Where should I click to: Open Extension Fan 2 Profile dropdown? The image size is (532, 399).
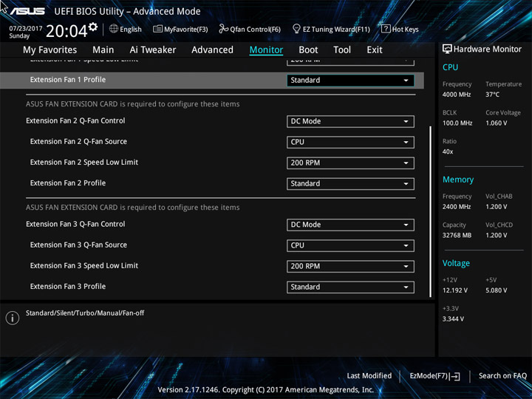pyautogui.click(x=350, y=183)
